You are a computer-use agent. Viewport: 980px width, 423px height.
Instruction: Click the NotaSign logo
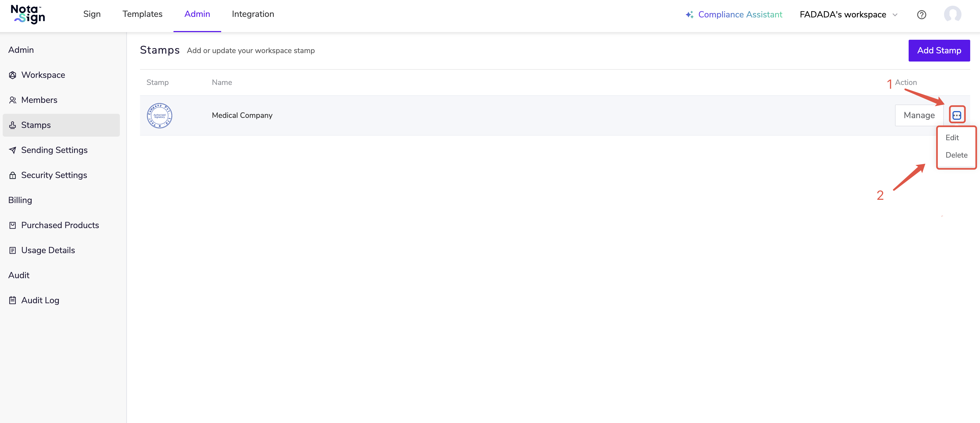tap(28, 14)
